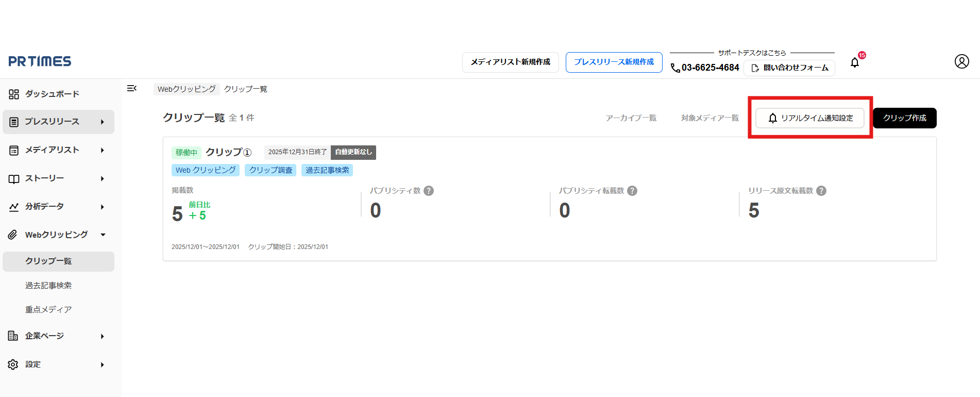Open リアルタイム通知設定
Viewport: 980px width, 397px height.
809,118
